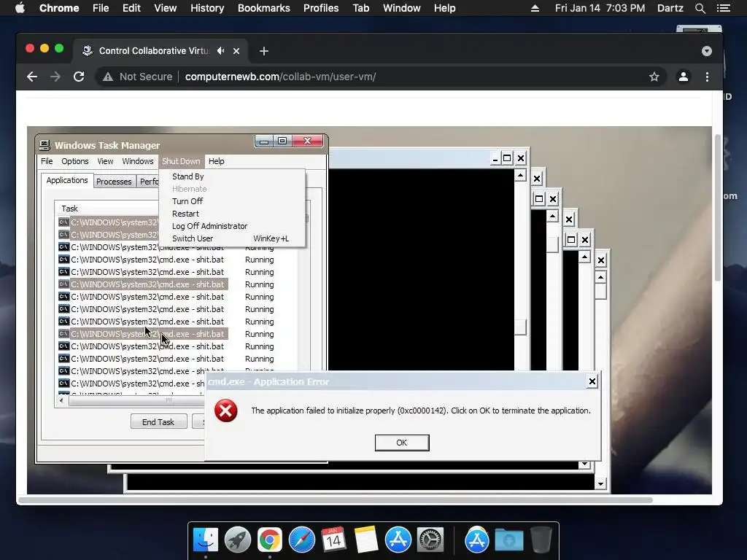The width and height of the screenshot is (747, 560).
Task: Choose Switch User from Shut Down menu
Action: coord(193,238)
